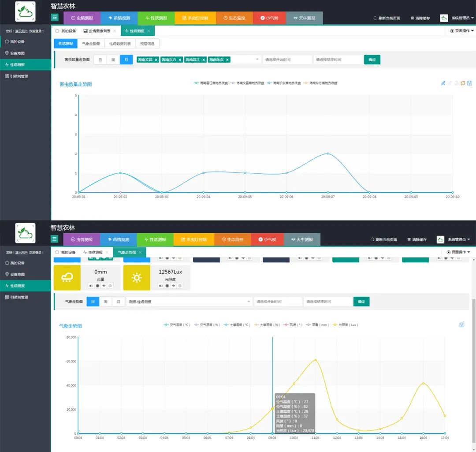Remove the 海南文昌 tag from the region selector
Viewport: 476px width, 452px height.
click(156, 60)
